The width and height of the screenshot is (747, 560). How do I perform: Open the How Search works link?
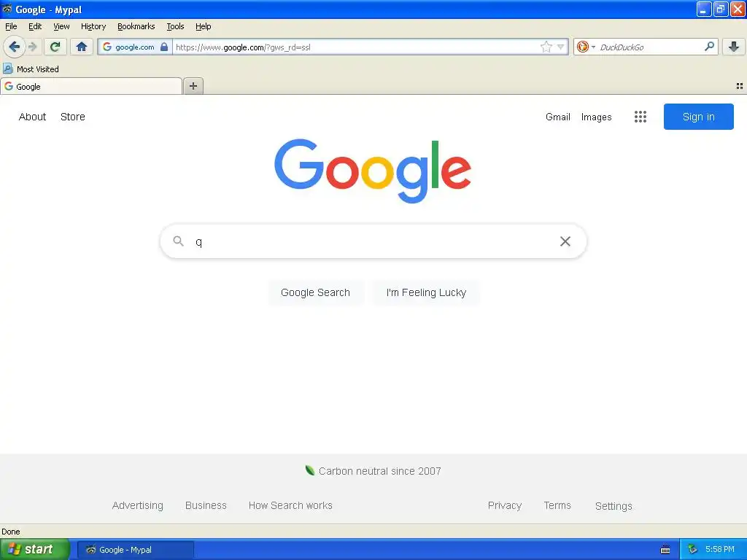(290, 505)
